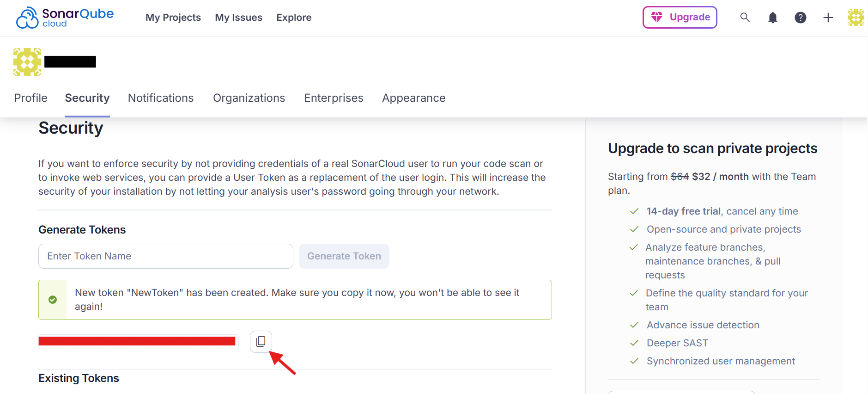
Task: Open My Projects menu item
Action: pyautogui.click(x=173, y=18)
